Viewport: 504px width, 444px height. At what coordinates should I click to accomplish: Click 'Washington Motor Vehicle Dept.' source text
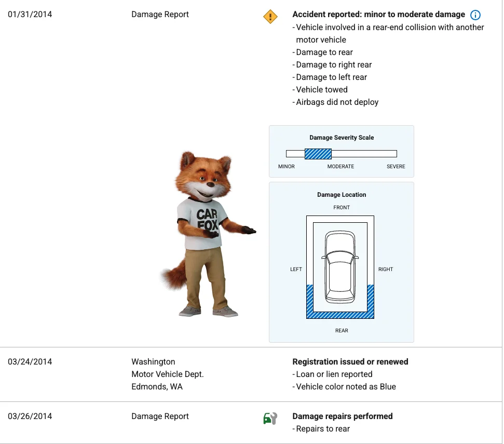(x=167, y=368)
